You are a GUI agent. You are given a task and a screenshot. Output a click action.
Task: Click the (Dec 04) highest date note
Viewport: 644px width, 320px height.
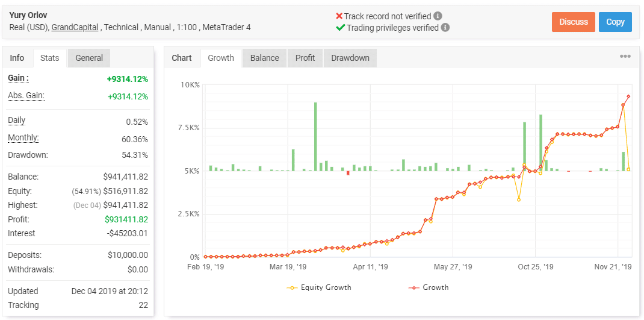coord(87,205)
